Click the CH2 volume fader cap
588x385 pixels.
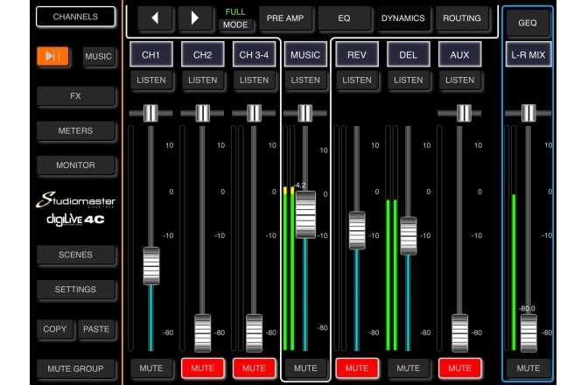[x=202, y=332]
